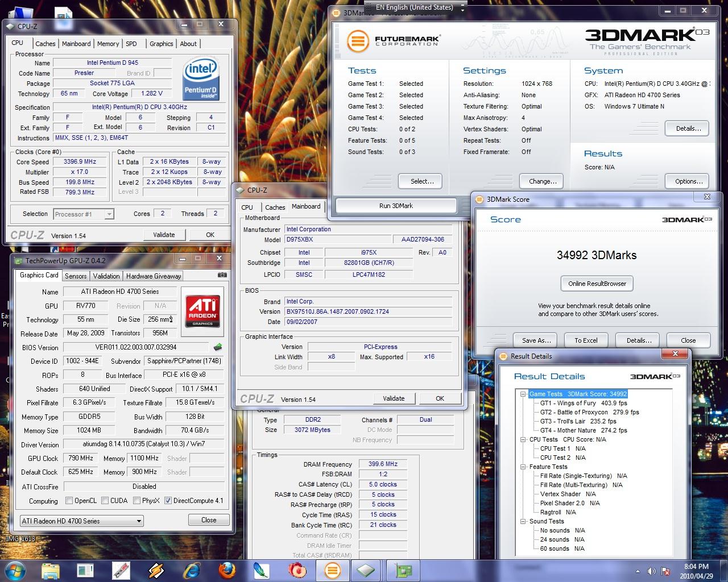Open Firefox from taskbar

click(227, 570)
